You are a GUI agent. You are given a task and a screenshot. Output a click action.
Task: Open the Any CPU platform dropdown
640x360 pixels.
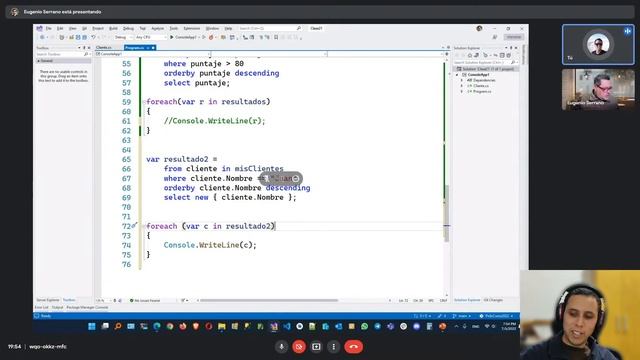point(151,37)
